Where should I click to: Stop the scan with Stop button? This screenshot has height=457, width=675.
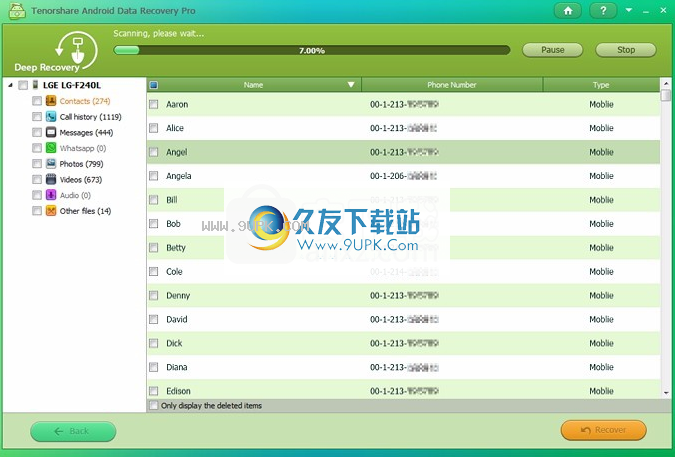[625, 50]
